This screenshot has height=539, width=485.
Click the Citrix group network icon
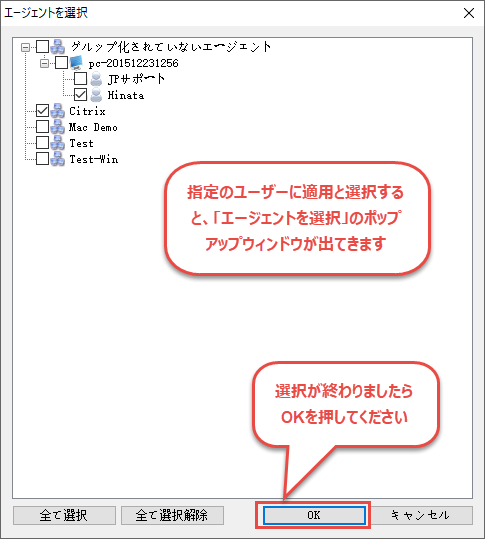pos(57,111)
